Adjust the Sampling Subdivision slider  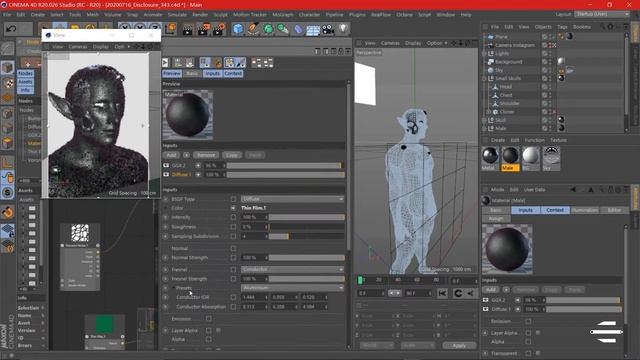click(307, 236)
